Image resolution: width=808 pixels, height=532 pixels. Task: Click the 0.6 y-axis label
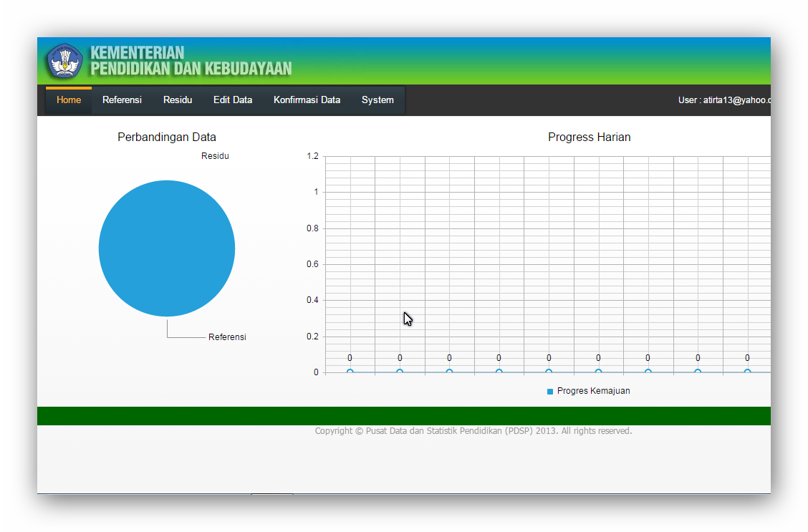coord(313,264)
